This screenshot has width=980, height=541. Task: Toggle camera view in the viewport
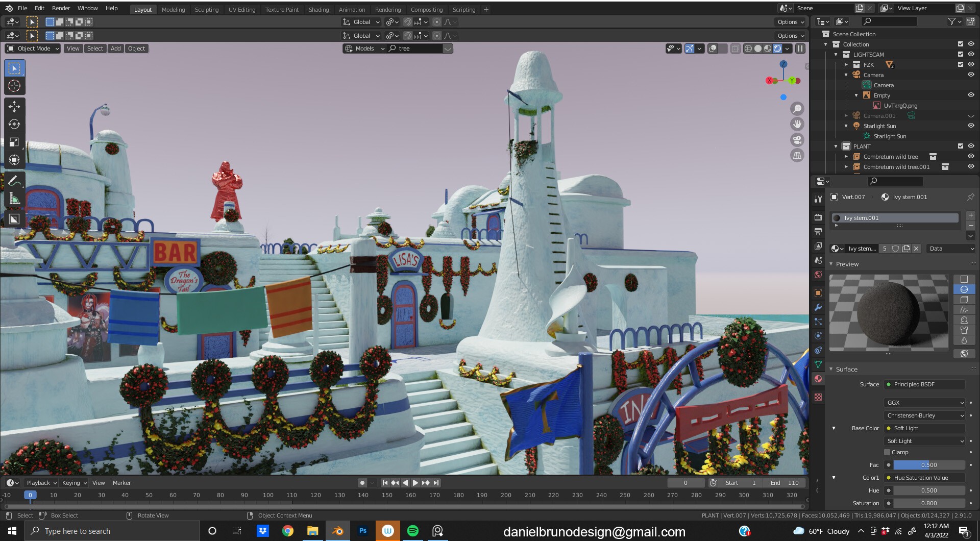(x=797, y=140)
